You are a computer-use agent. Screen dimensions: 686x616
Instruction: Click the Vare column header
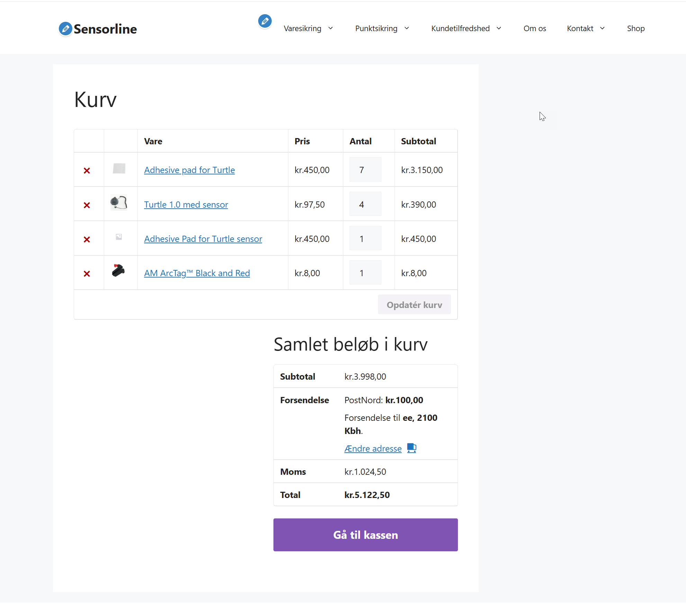(x=153, y=141)
